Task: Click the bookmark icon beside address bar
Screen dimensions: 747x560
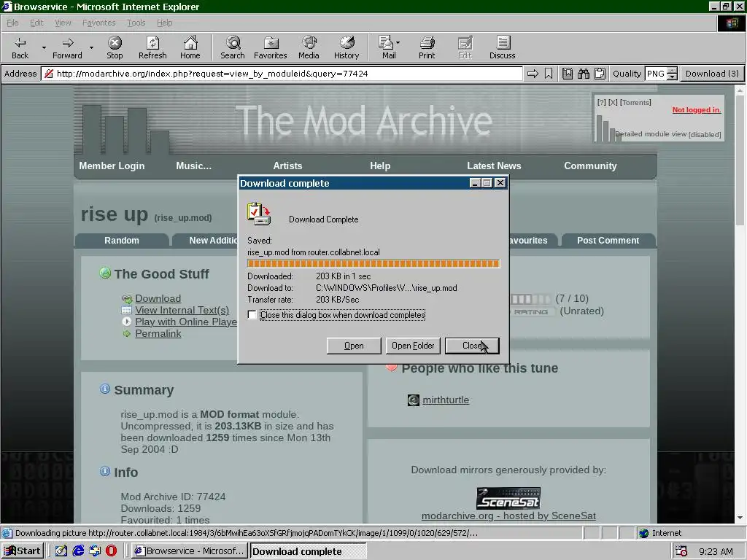Action: point(549,74)
